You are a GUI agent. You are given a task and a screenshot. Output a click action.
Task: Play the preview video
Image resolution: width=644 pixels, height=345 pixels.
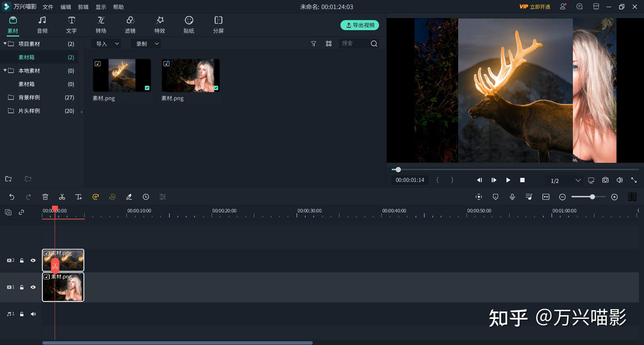pos(508,180)
